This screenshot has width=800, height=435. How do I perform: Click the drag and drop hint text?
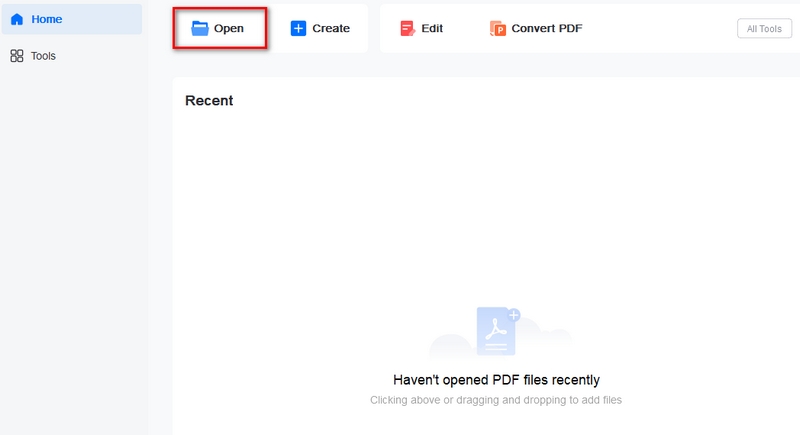[x=496, y=400]
